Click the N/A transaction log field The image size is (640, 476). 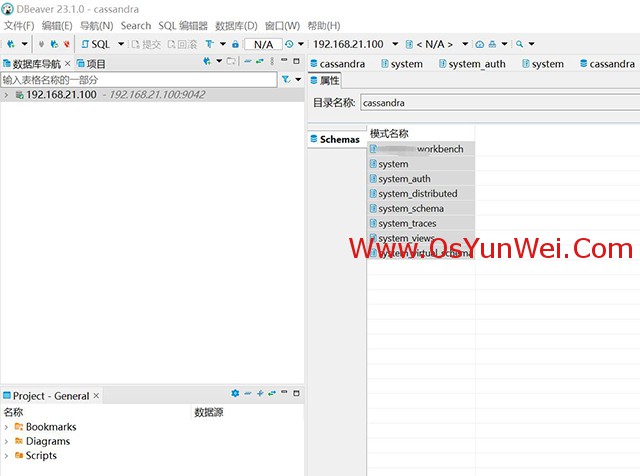point(263,44)
